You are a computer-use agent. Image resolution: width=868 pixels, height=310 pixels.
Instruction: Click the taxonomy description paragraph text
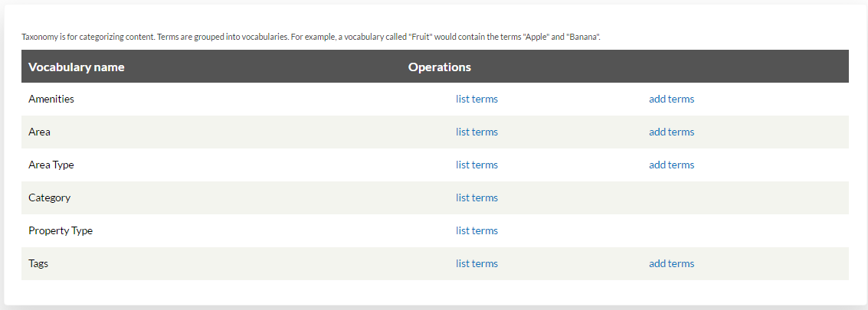(x=311, y=37)
